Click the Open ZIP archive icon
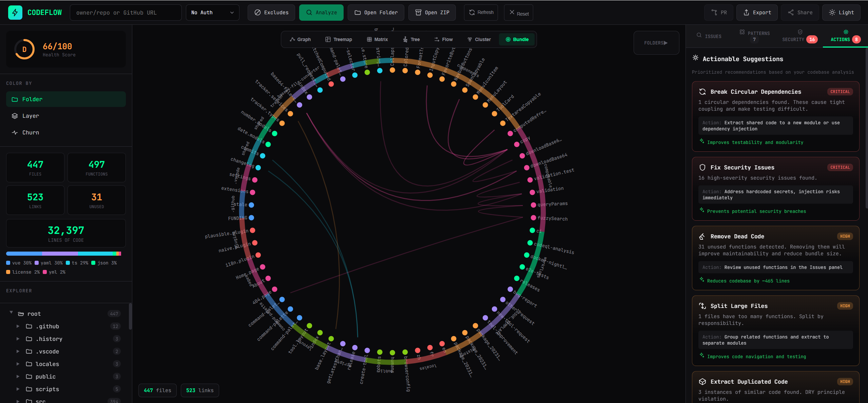The width and height of the screenshot is (868, 403). 419,13
